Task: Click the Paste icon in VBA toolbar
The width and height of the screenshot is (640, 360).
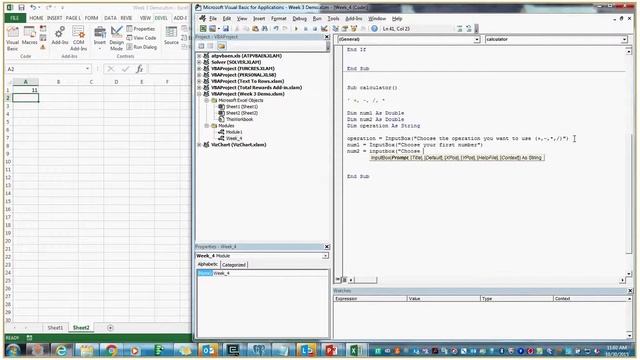Action: click(256, 29)
